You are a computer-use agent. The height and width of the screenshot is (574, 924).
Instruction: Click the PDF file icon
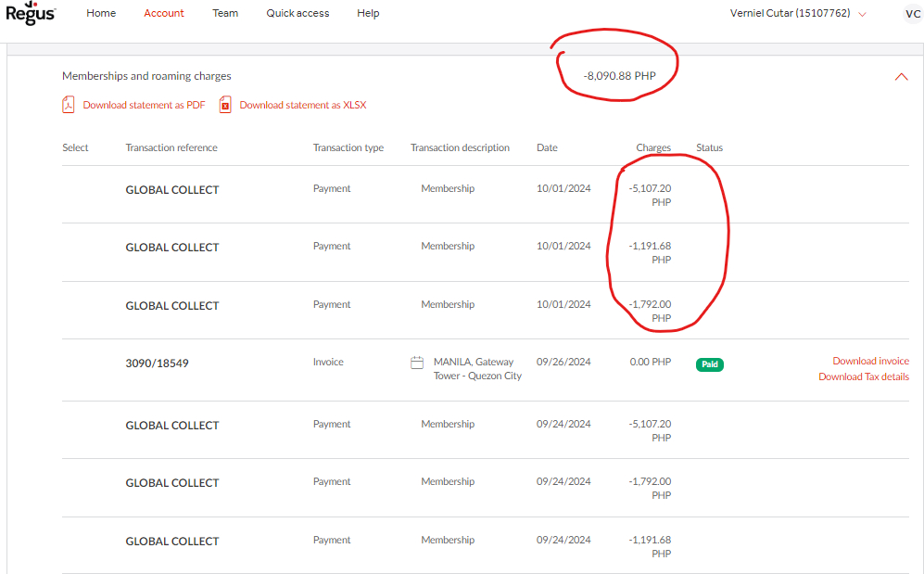click(x=68, y=105)
